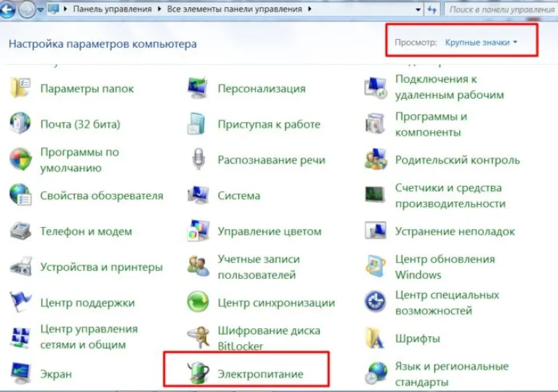Open the Телефон и модем link

coord(86,232)
